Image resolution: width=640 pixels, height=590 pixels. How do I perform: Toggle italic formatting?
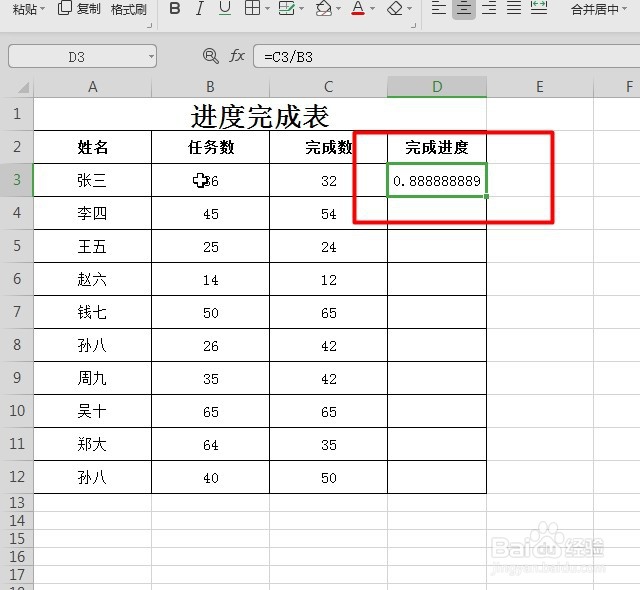click(199, 8)
